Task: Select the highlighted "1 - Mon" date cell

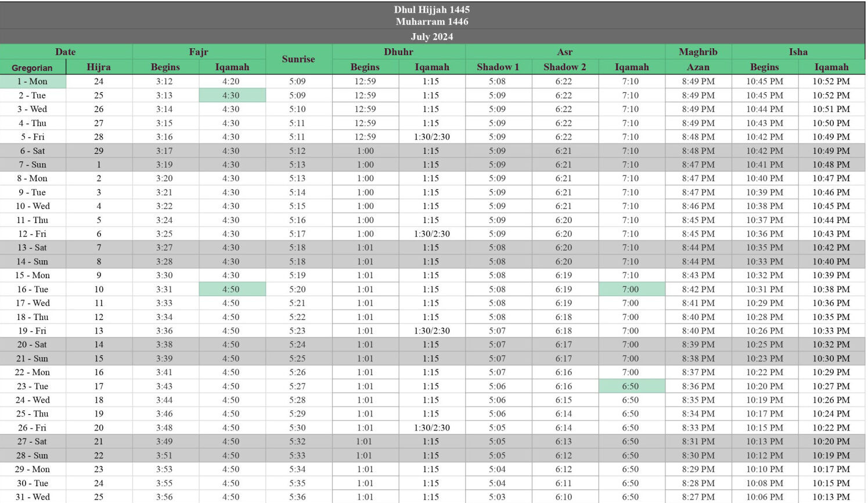Action: coord(33,81)
